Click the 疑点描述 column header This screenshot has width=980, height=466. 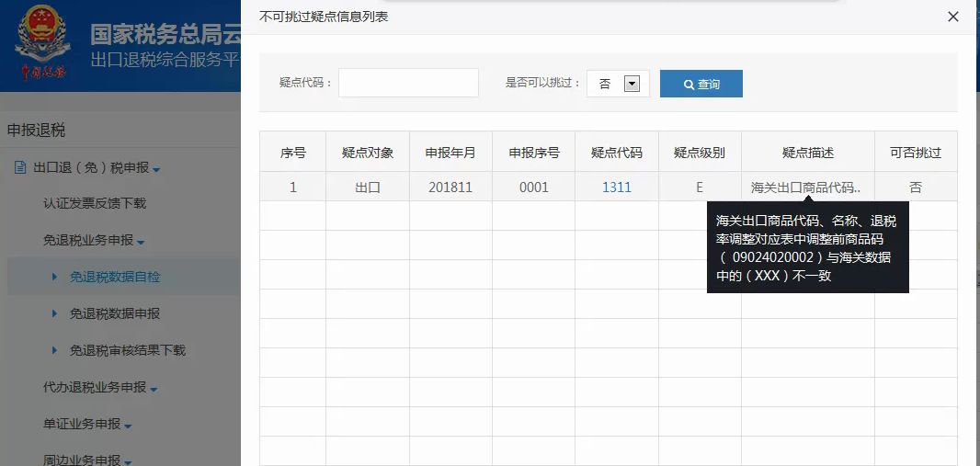(808, 153)
